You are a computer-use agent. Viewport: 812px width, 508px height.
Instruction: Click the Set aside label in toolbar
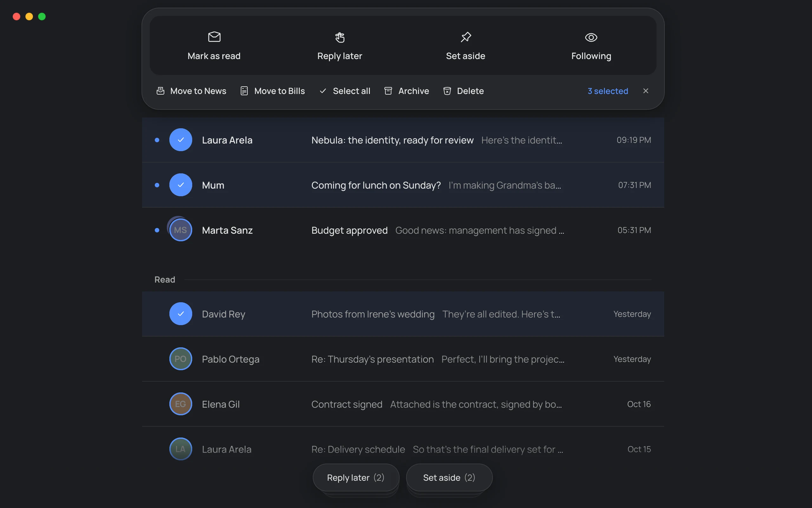pyautogui.click(x=466, y=56)
